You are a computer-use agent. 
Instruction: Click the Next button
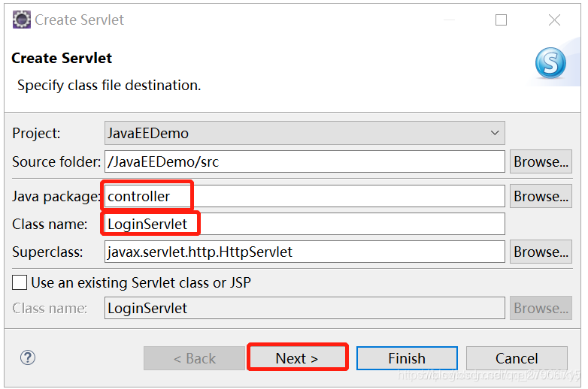click(296, 358)
